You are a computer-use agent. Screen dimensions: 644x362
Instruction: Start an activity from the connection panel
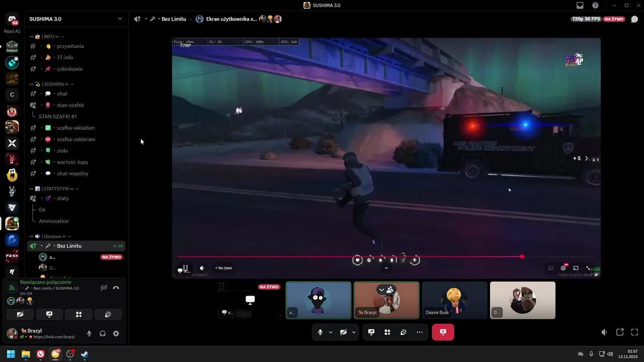pyautogui.click(x=78, y=314)
